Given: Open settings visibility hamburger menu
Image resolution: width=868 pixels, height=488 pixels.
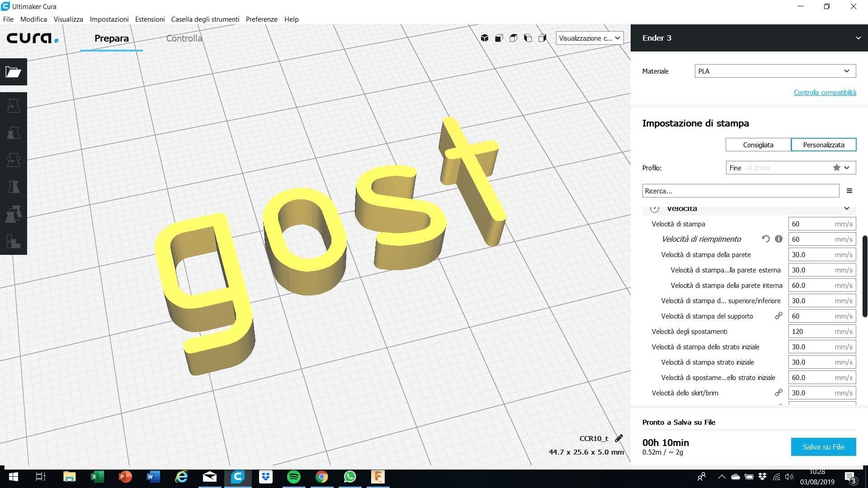Looking at the screenshot, I should coord(849,191).
